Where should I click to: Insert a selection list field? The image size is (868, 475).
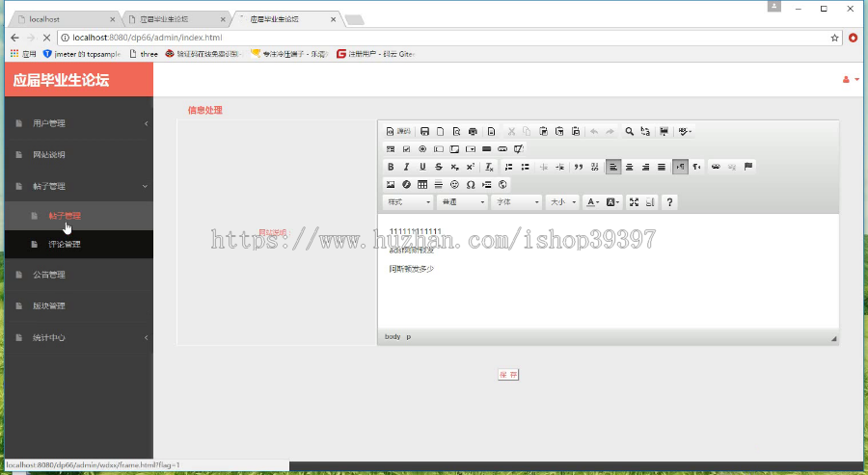(471, 149)
